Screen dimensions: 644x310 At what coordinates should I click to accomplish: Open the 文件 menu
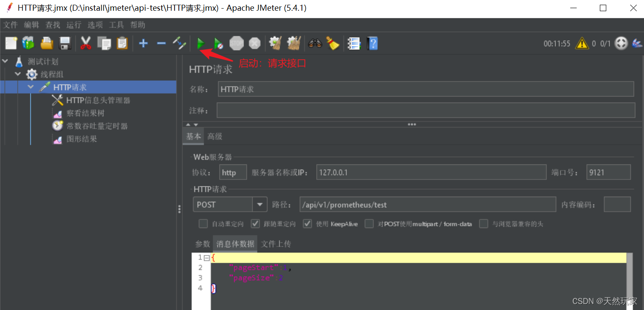(11, 25)
